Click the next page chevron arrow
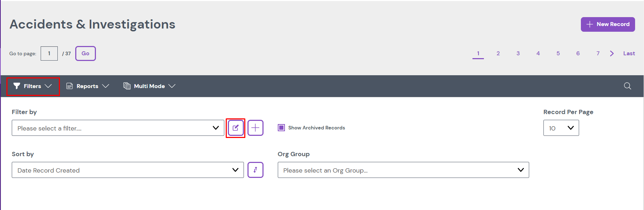 click(x=612, y=53)
